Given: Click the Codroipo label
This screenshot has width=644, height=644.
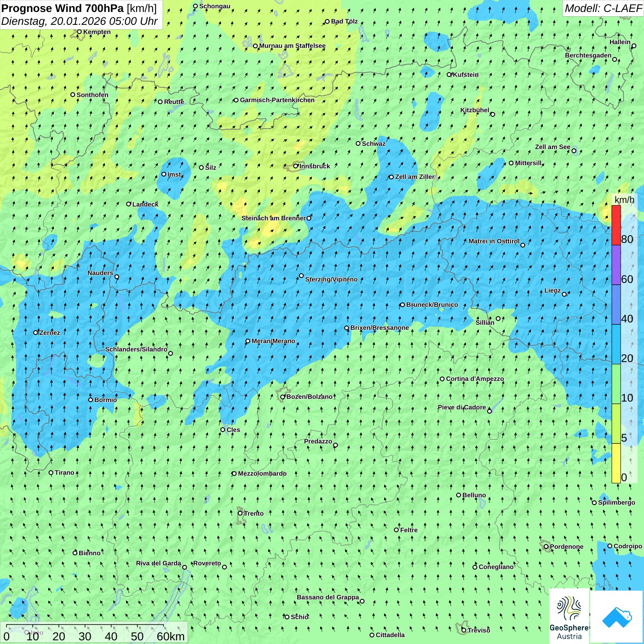Looking at the screenshot, I should (628, 546).
